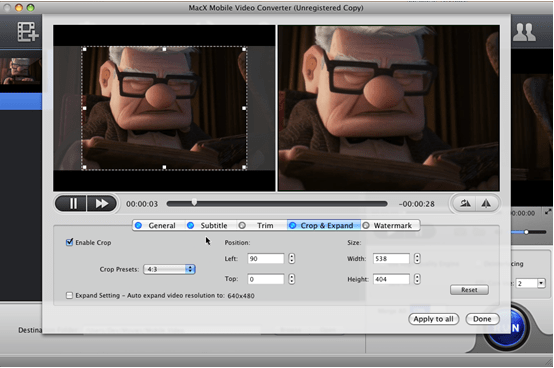This screenshot has width=554, height=368.
Task: Click the 640x480 resolution text
Action: (241, 296)
